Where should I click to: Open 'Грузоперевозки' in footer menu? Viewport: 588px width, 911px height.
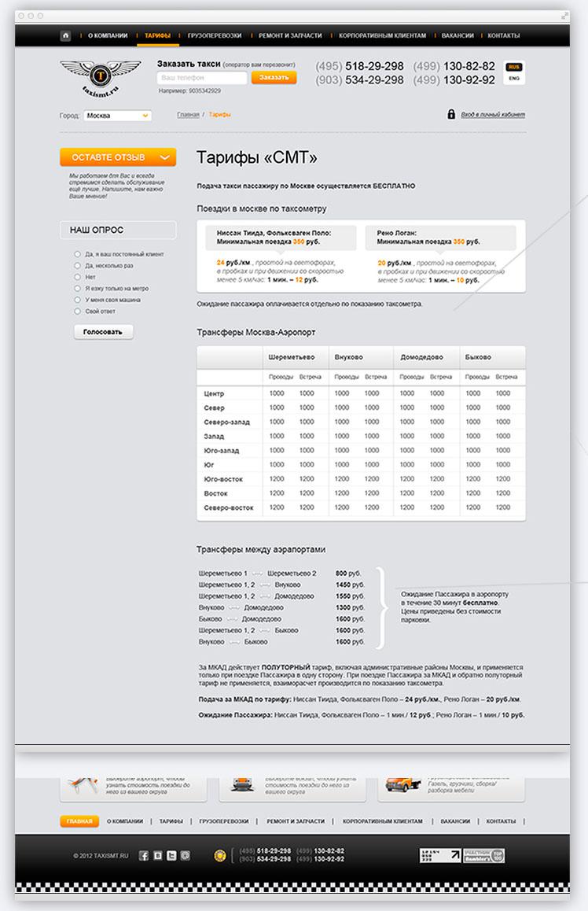pos(224,821)
